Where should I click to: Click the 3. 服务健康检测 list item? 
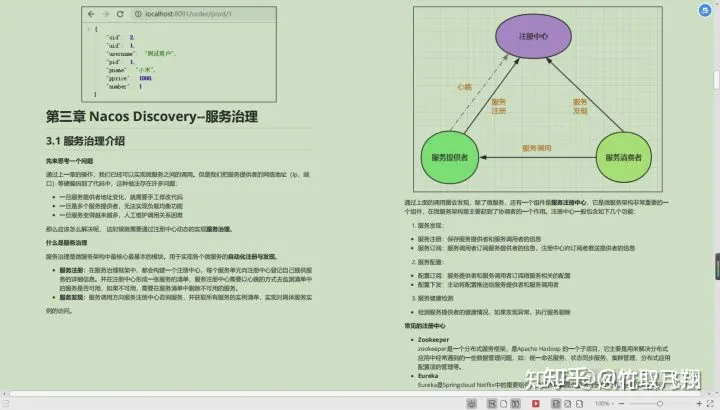(432, 298)
